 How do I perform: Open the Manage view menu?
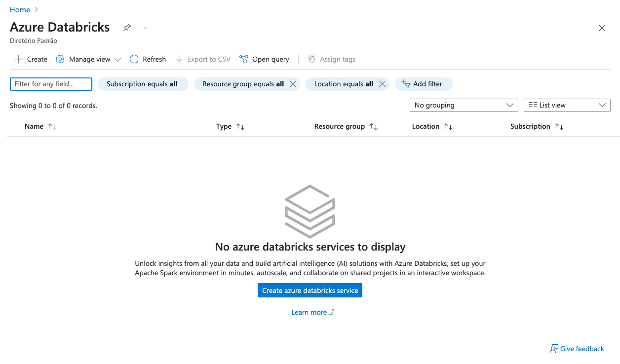point(88,59)
